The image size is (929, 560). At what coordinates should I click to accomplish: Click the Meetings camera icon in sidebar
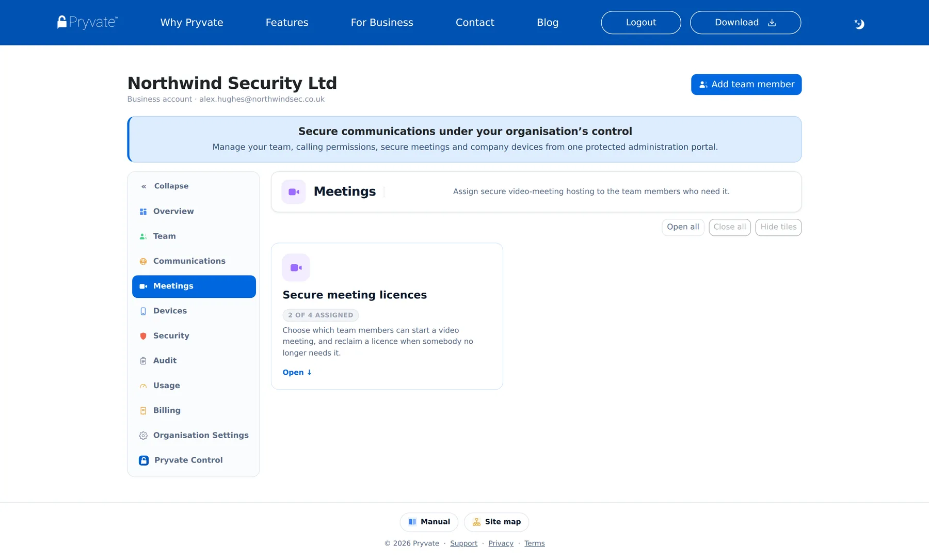143,286
